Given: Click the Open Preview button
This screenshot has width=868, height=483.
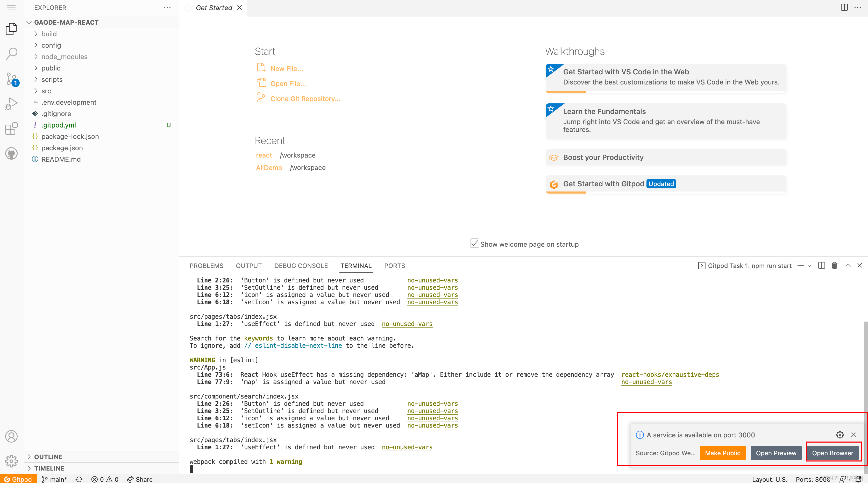Looking at the screenshot, I should (x=776, y=453).
